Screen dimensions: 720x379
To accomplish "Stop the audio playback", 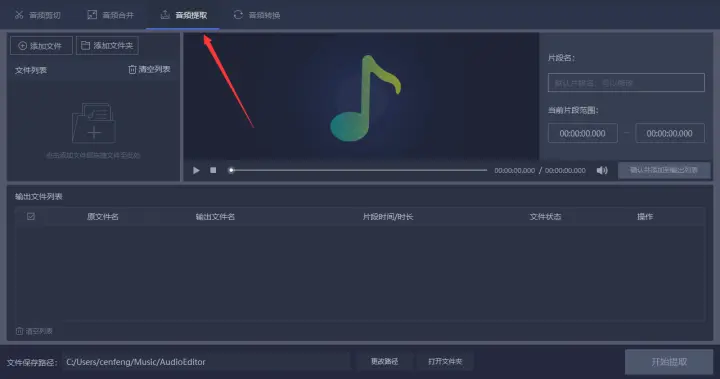I will (x=213, y=170).
